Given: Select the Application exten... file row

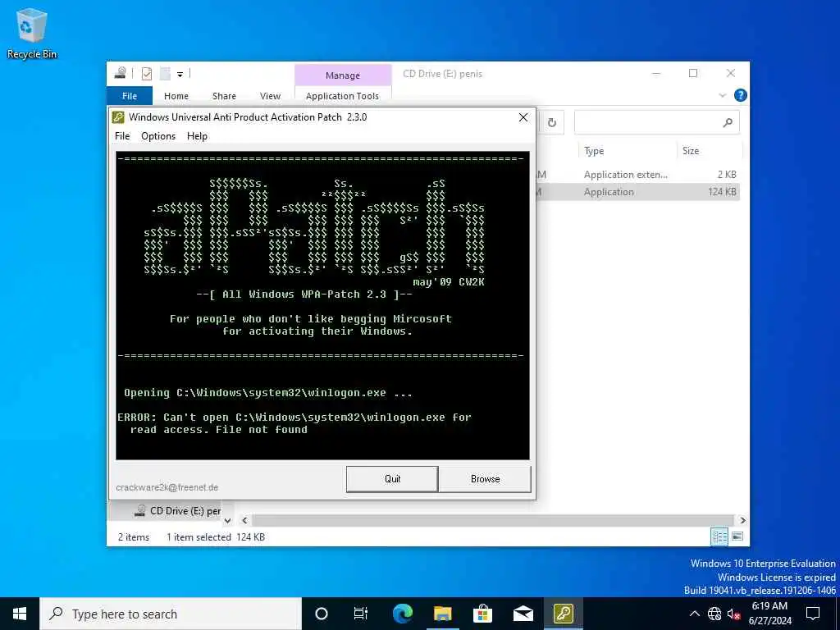Looking at the screenshot, I should tap(637, 175).
